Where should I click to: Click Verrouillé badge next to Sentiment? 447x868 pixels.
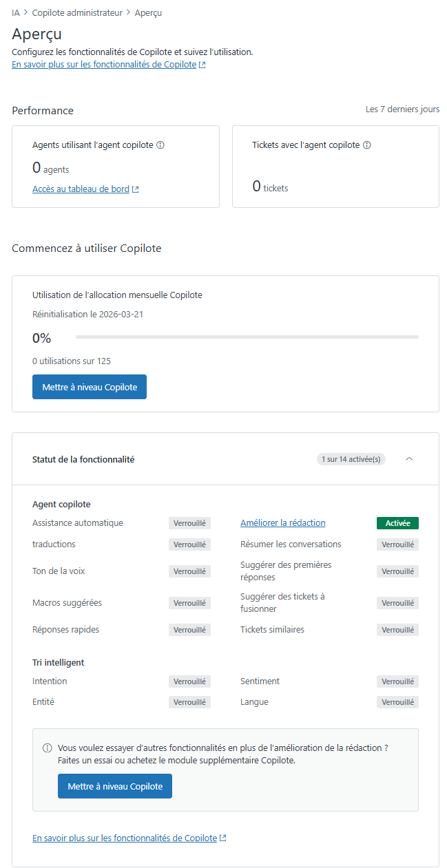[x=397, y=681]
